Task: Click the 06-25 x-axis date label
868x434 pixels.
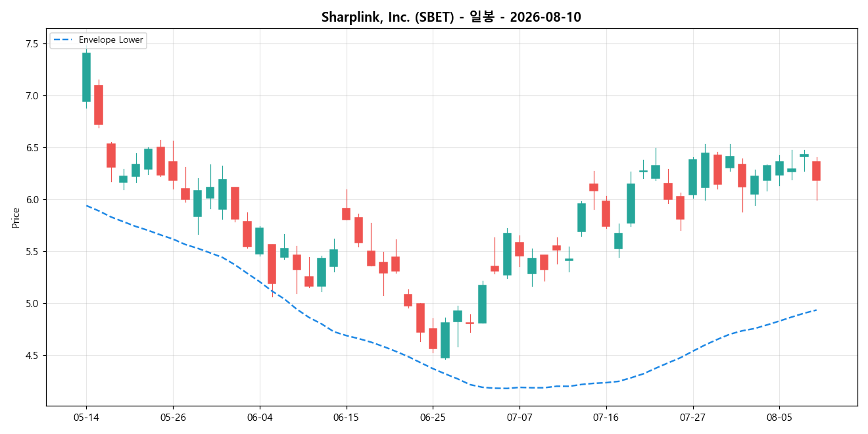Action: (433, 418)
